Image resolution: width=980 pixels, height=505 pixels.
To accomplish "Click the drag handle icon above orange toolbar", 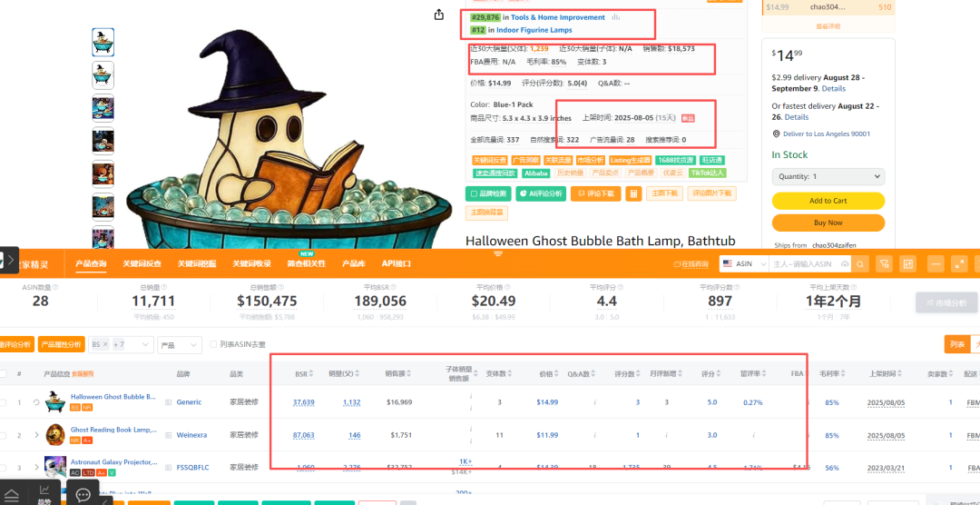I will pyautogui.click(x=498, y=253).
